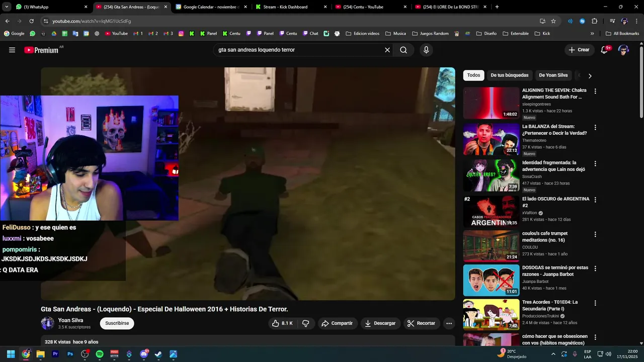Switch to EL LORE De La BOND tab
Image resolution: width=644 pixels, height=362 pixels.
(450, 7)
